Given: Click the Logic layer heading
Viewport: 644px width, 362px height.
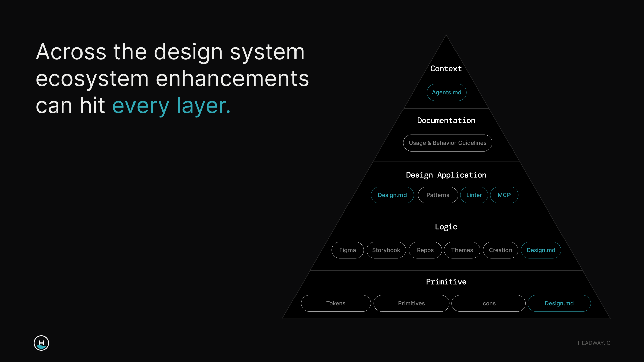Looking at the screenshot, I should click(446, 227).
